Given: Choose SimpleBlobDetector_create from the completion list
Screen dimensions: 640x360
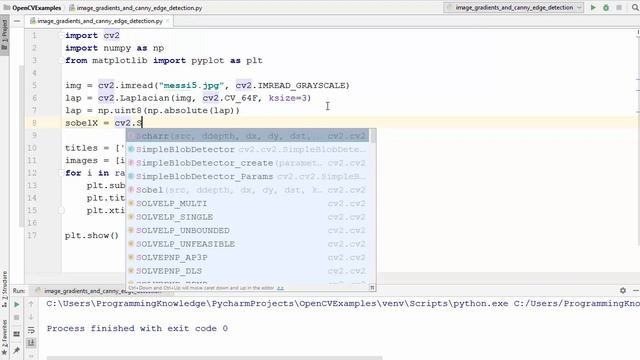Looking at the screenshot, I should point(247,163).
